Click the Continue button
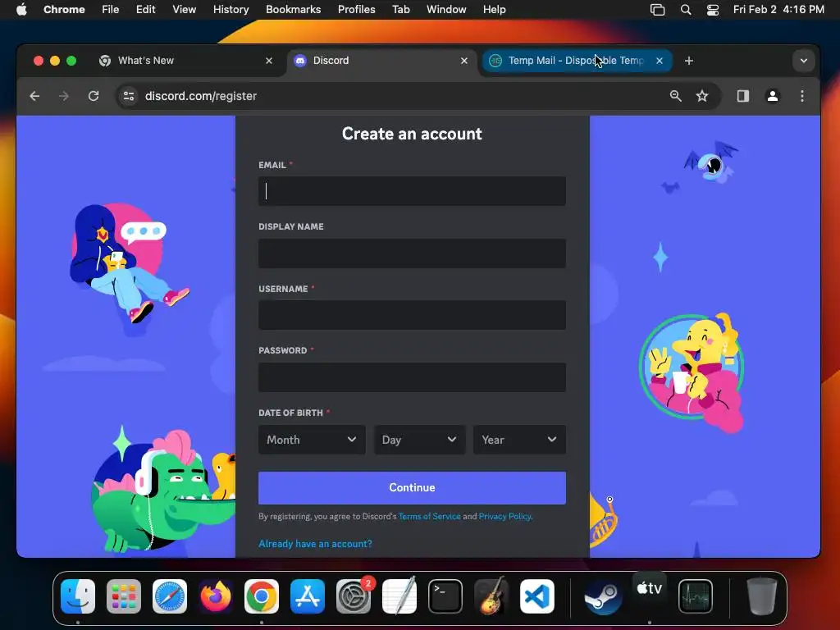Viewport: 840px width, 630px height. [x=412, y=488]
